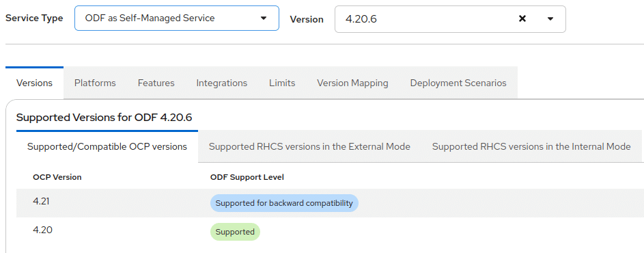Switch to the Versions tab
Viewport: 644px width, 253px height.
coord(35,83)
